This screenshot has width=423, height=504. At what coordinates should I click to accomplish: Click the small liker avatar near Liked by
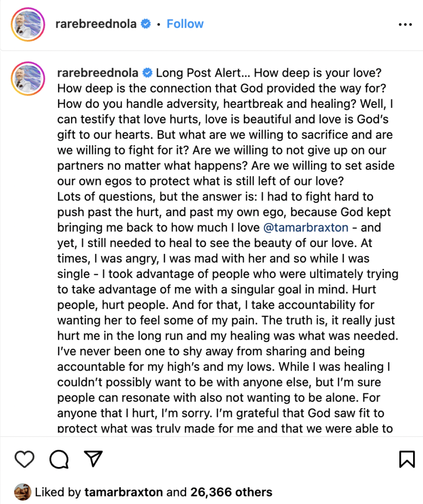pyautogui.click(x=23, y=492)
